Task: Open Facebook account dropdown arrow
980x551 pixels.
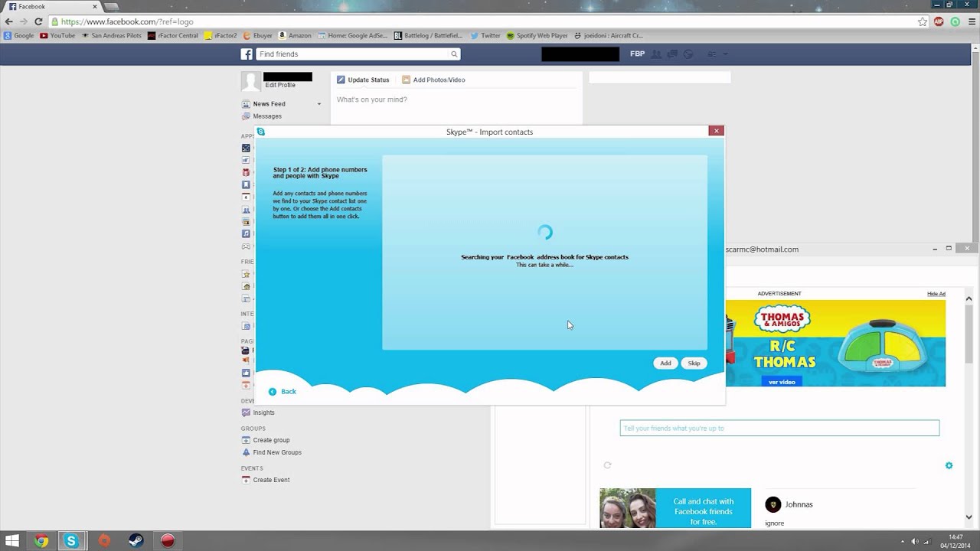Action: coord(725,54)
